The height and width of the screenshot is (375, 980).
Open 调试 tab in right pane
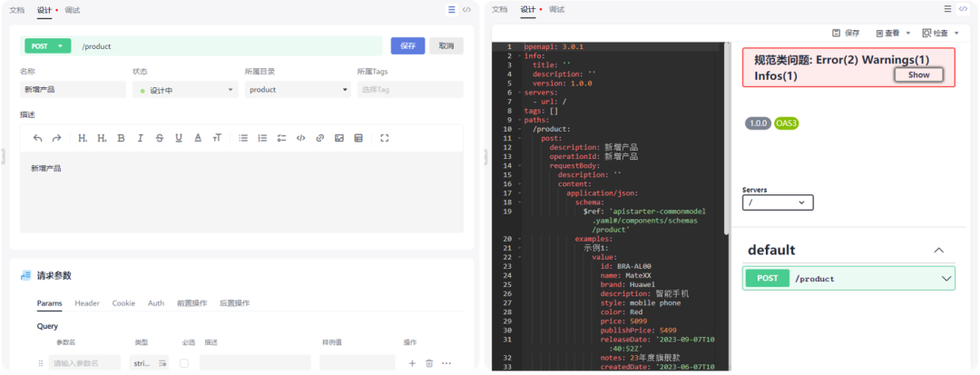(557, 9)
